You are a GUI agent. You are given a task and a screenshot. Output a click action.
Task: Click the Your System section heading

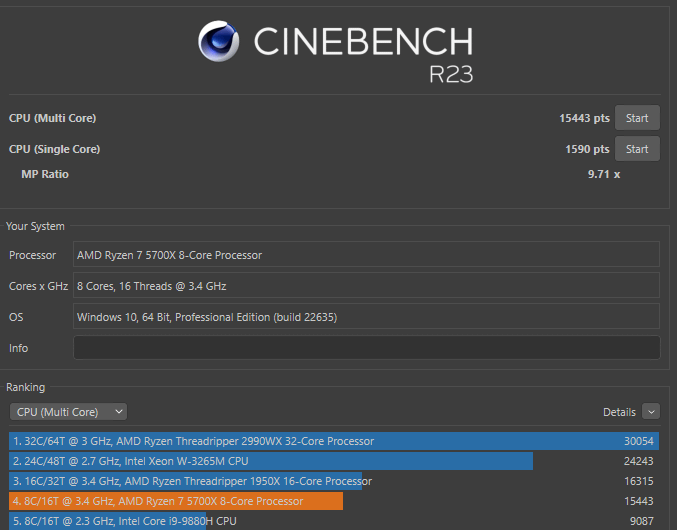(35, 226)
